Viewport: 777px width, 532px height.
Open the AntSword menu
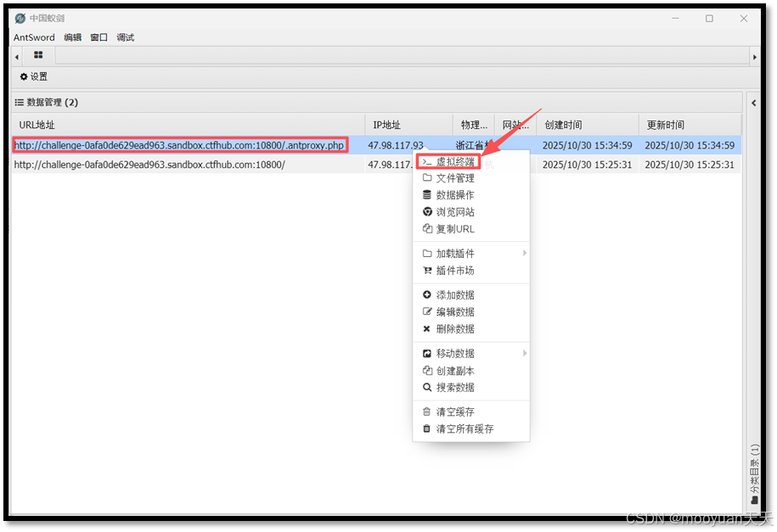pos(34,37)
